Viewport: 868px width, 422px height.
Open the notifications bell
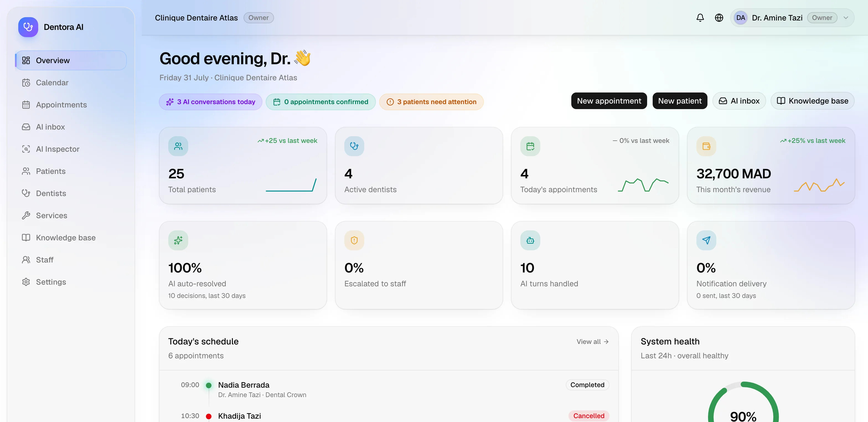click(x=700, y=17)
